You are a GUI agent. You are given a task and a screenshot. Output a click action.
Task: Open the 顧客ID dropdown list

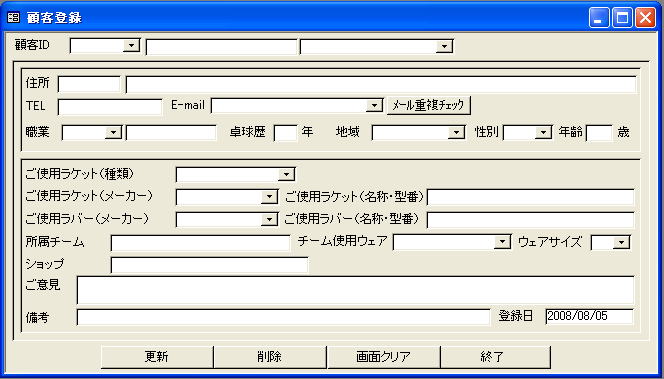[x=131, y=46]
